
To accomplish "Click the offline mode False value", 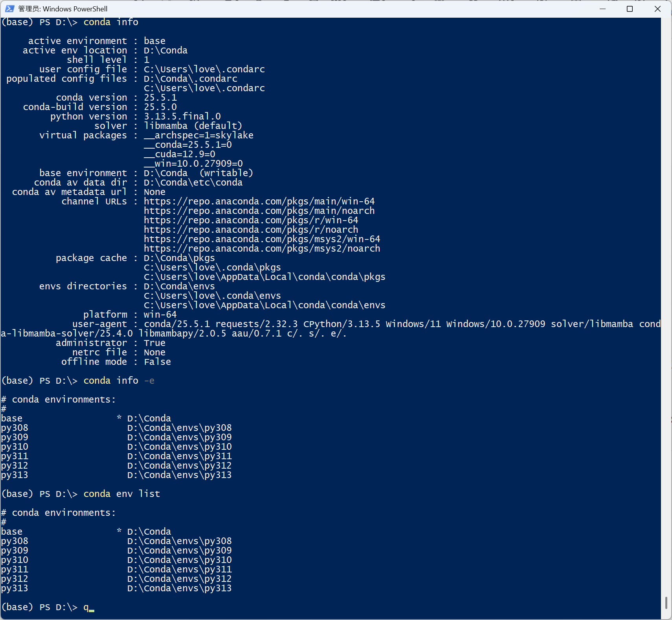I will [157, 361].
